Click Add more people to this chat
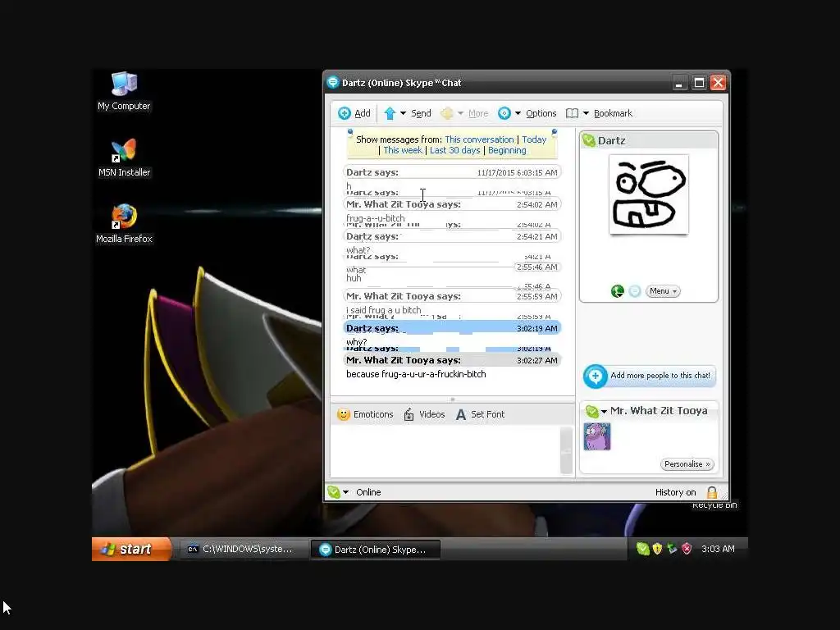 tap(650, 376)
